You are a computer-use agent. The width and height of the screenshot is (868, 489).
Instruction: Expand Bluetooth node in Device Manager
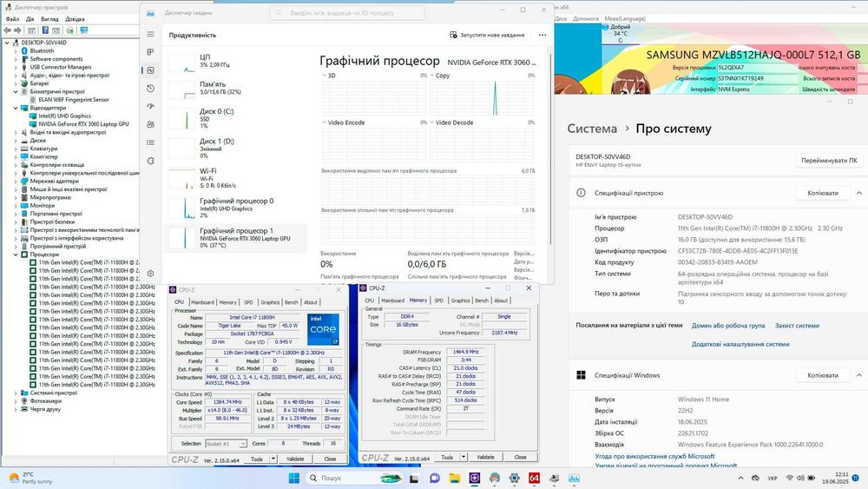tap(16, 51)
